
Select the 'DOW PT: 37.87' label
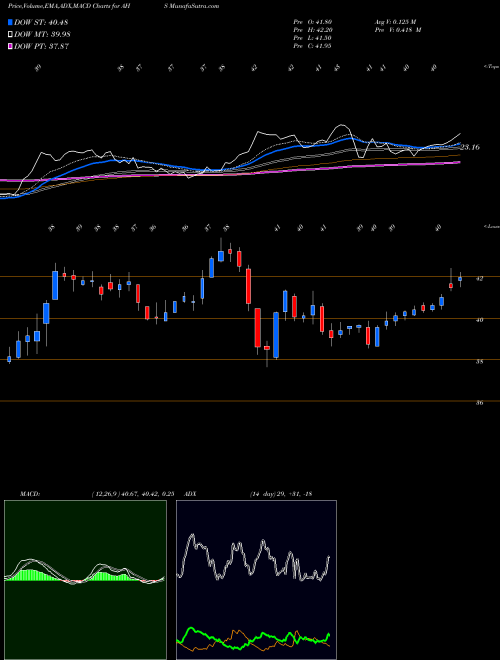[x=41, y=46]
